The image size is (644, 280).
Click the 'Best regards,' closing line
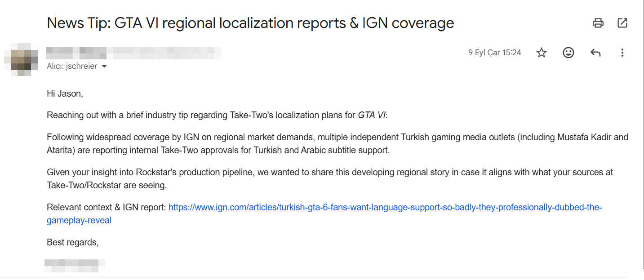[73, 243]
